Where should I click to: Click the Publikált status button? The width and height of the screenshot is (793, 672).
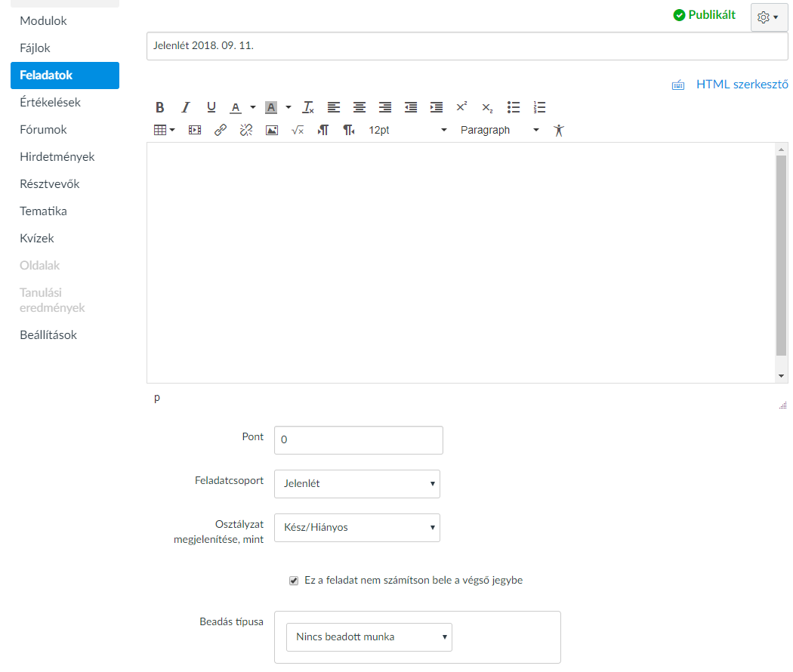coord(704,15)
